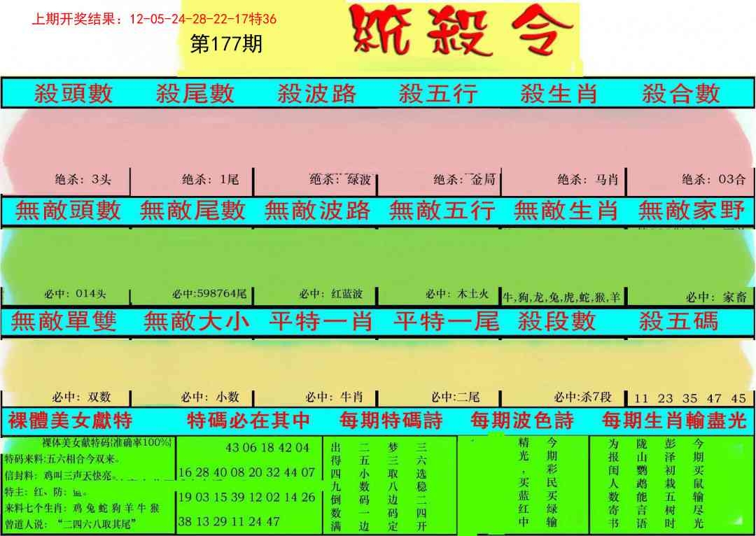
Task: Select the 绝杀: 马肖 cell
Action: coord(588,180)
